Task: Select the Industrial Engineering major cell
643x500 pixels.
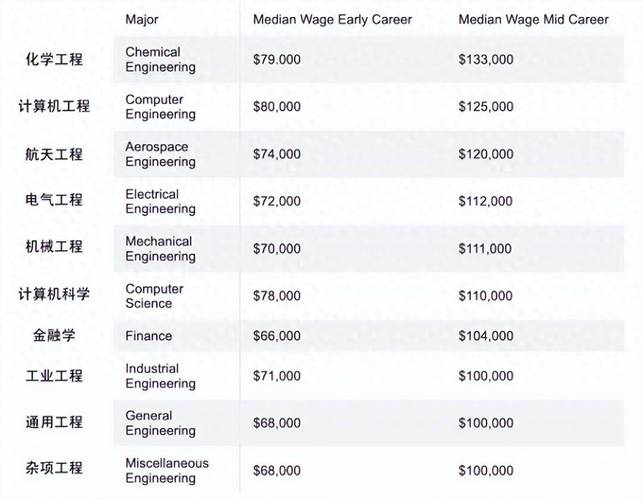Action: [x=160, y=376]
